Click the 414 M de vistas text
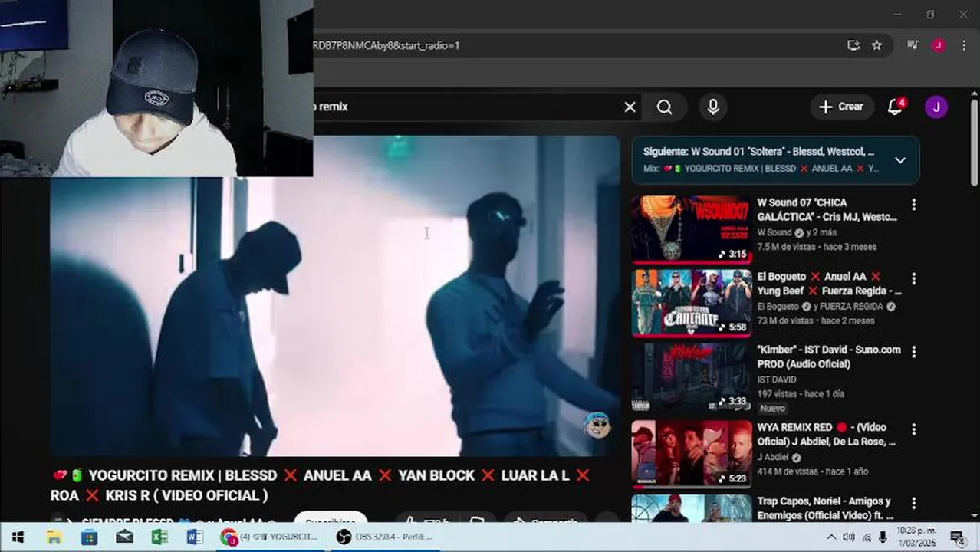 [x=788, y=472]
